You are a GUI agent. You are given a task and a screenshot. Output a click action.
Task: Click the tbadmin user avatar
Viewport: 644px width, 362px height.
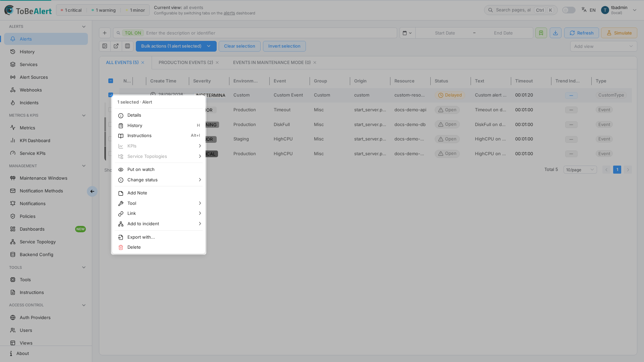pos(605,10)
